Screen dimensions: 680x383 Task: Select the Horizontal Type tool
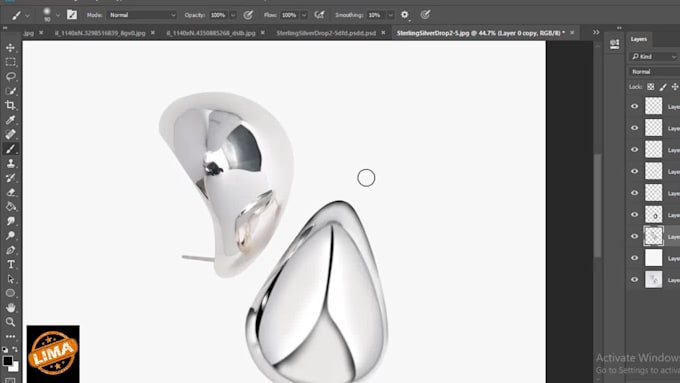(x=10, y=265)
